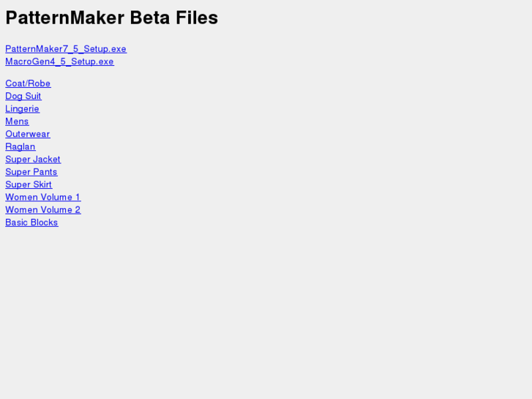Download PatternMaker7_5_Setup.exe file
Screen dimensions: 532x399
tap(66, 49)
